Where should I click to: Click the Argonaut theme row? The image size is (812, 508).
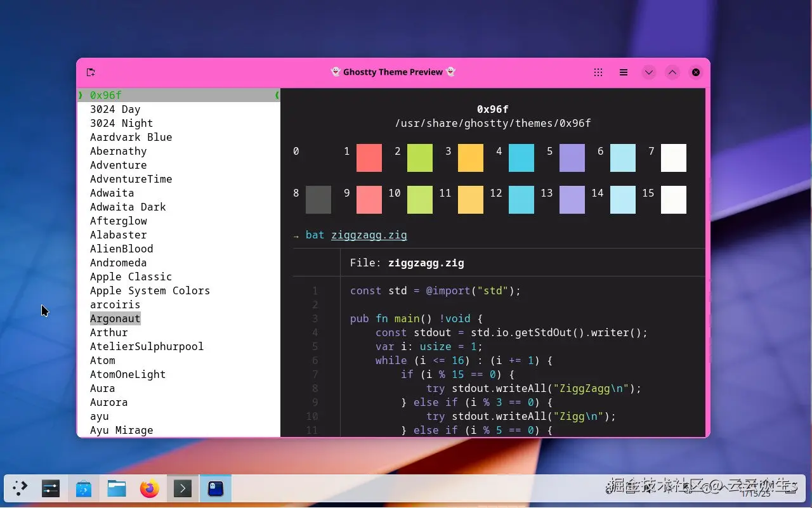coord(115,318)
